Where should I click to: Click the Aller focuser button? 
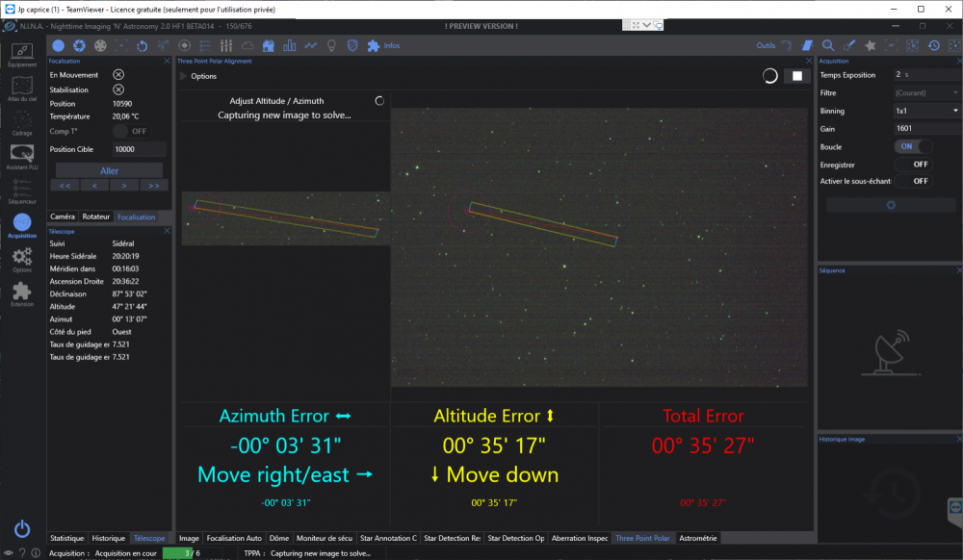[110, 170]
